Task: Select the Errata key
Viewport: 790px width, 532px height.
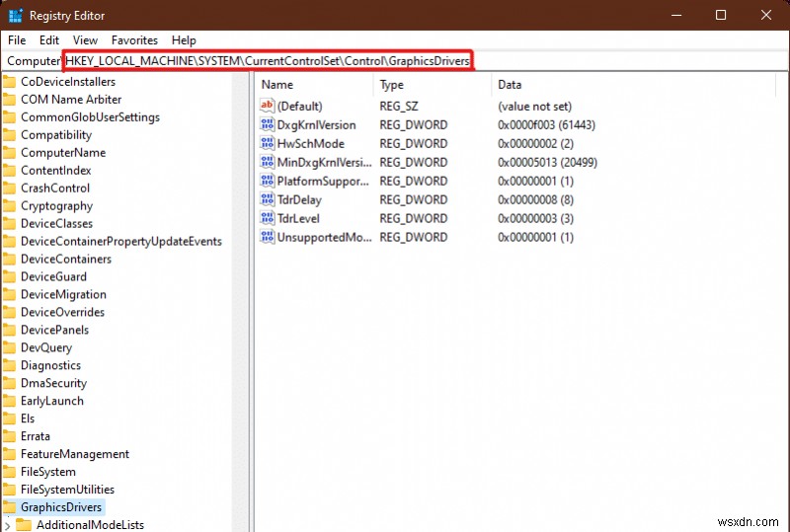Action: [x=36, y=436]
